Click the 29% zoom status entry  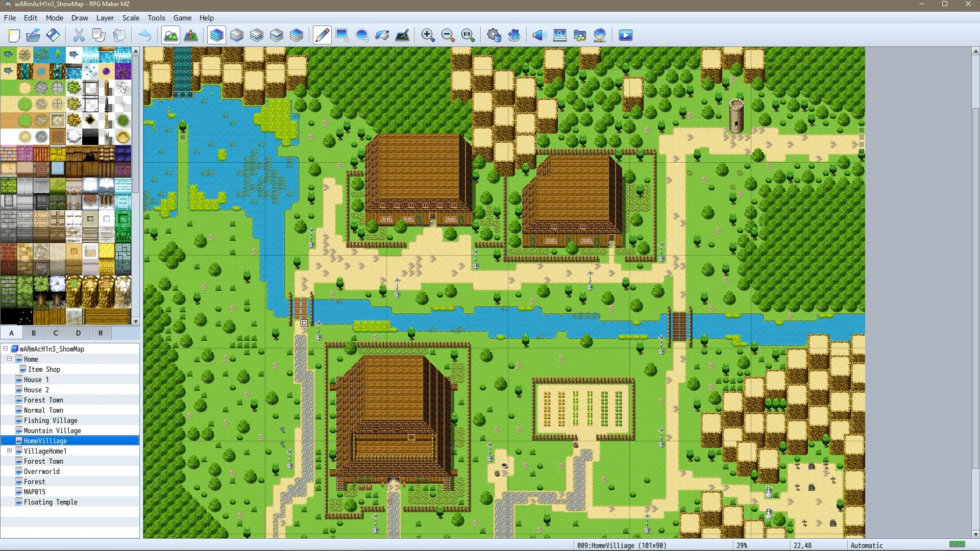[742, 545]
